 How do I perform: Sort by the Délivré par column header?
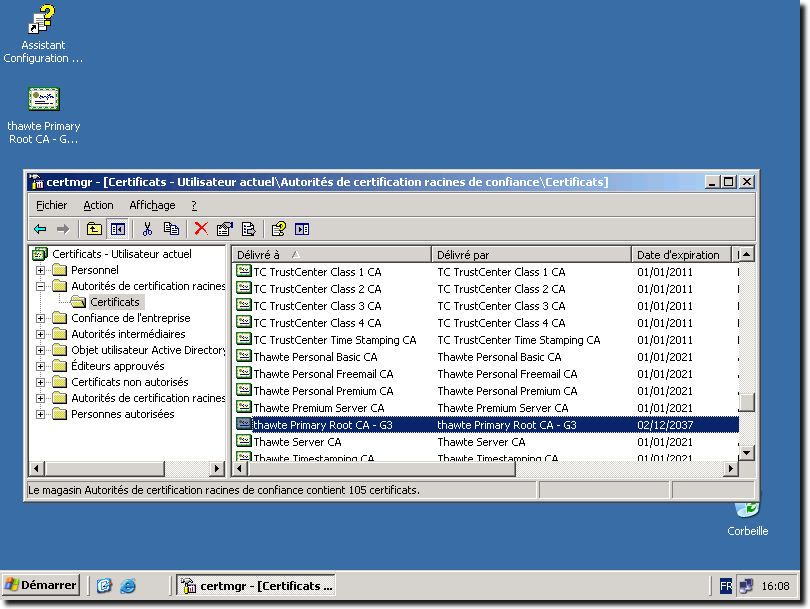pos(532,255)
